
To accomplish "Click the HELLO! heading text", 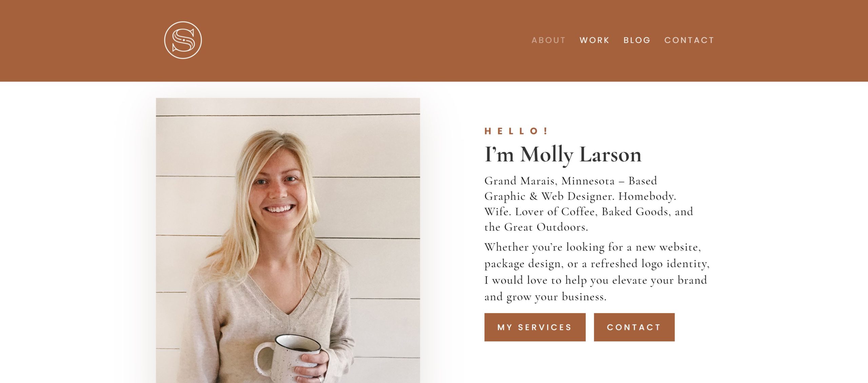I will pyautogui.click(x=516, y=131).
